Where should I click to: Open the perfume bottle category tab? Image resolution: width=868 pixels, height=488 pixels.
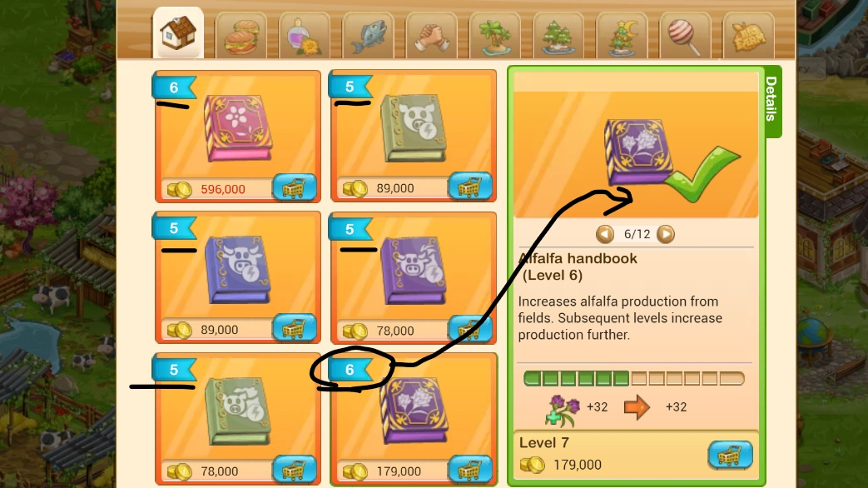[305, 36]
